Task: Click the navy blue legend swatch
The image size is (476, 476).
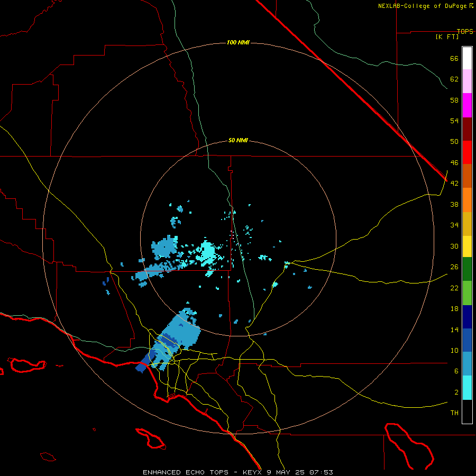Action: pyautogui.click(x=467, y=317)
